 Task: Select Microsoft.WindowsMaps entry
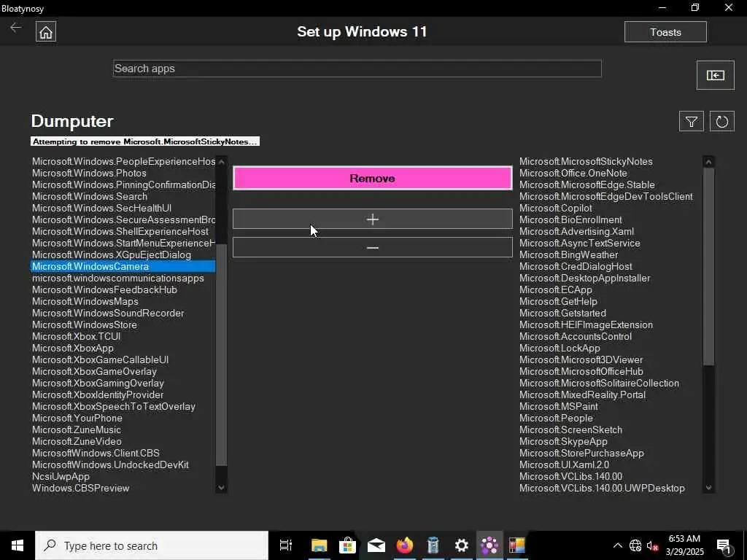85,301
